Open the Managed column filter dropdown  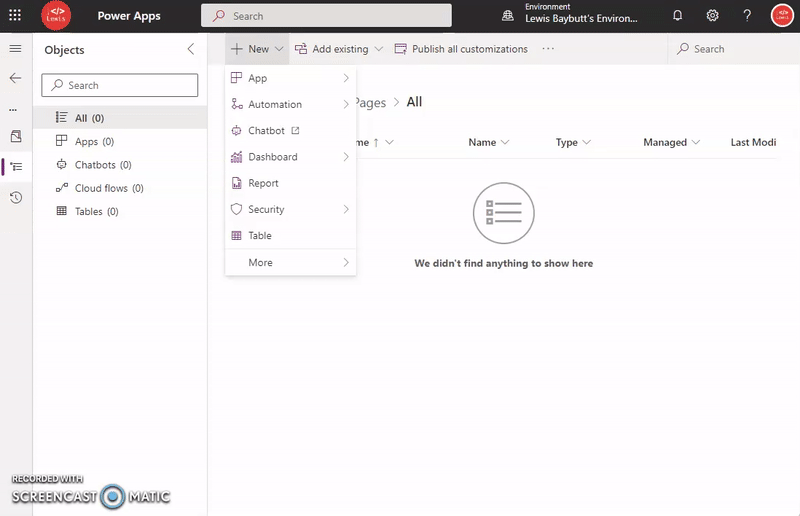(x=671, y=142)
